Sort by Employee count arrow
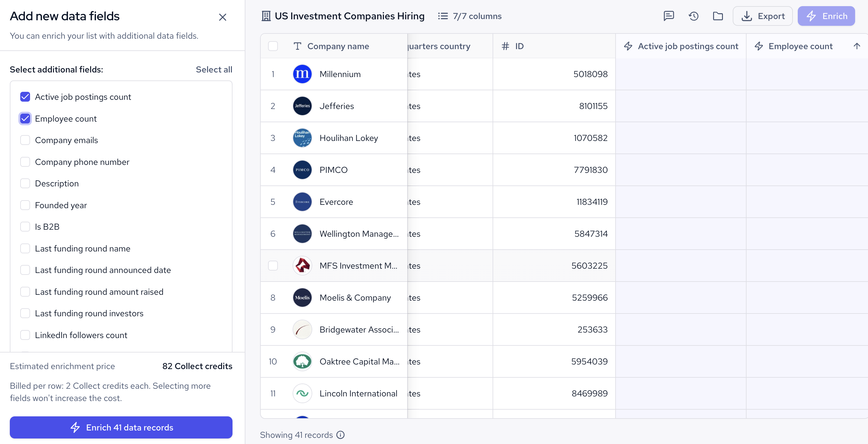The image size is (868, 444). [857, 46]
